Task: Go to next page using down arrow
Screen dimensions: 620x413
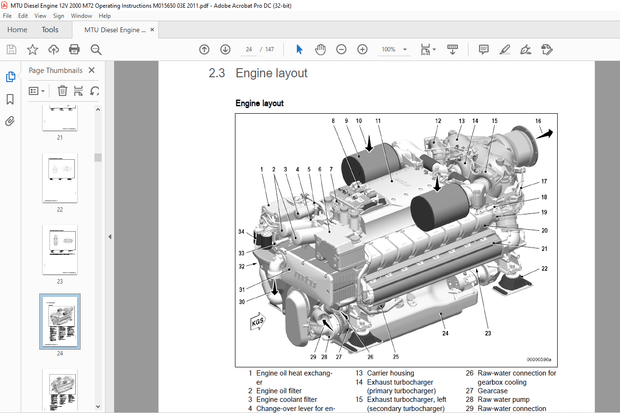Action: (x=224, y=49)
